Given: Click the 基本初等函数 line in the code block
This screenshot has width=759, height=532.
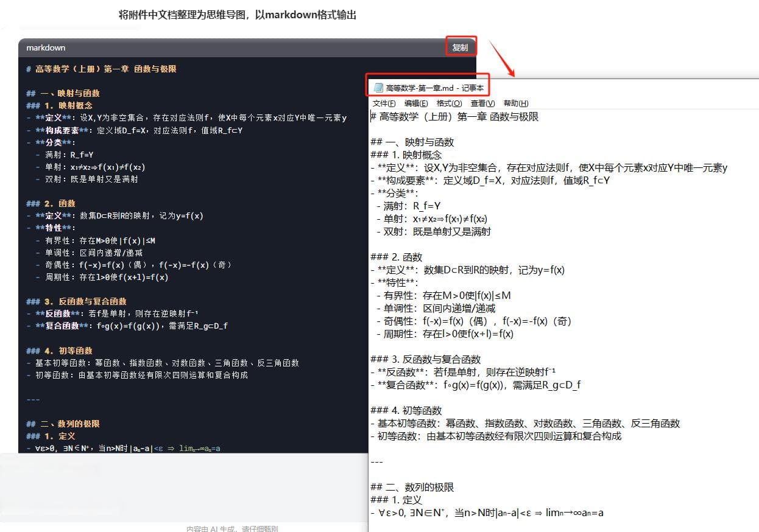Looking at the screenshot, I should [163, 363].
